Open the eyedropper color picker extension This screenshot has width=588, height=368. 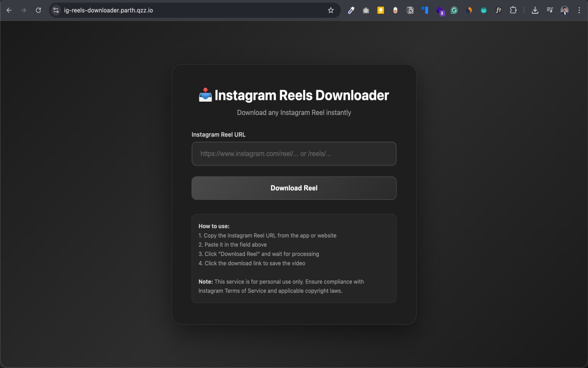click(x=351, y=10)
